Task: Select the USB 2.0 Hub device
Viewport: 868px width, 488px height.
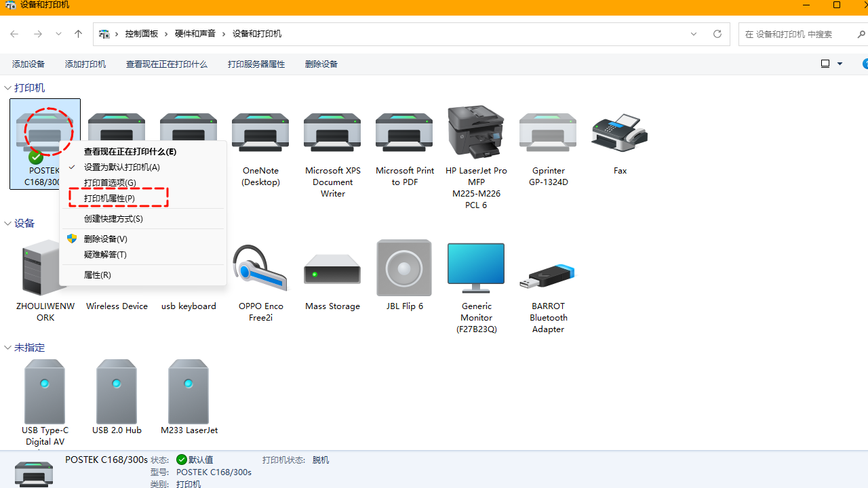Action: point(117,398)
